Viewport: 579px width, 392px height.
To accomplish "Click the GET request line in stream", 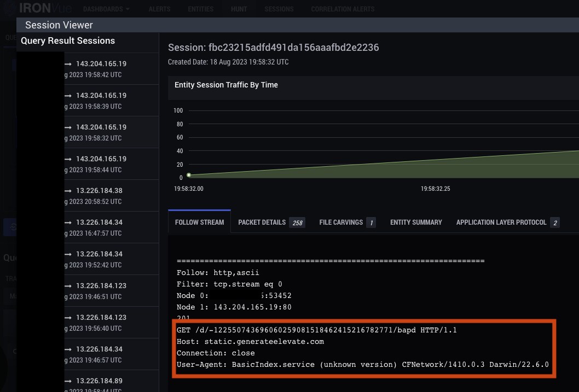I will point(317,330).
